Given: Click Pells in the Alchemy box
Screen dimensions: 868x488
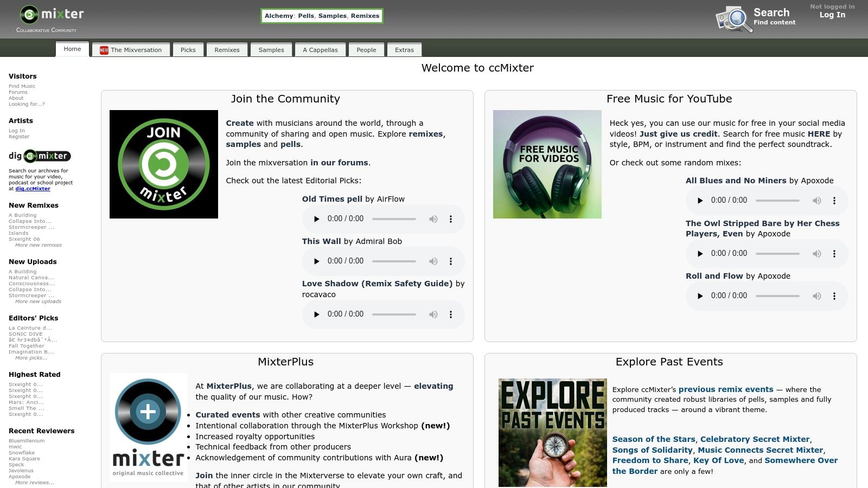Looking at the screenshot, I should (306, 16).
